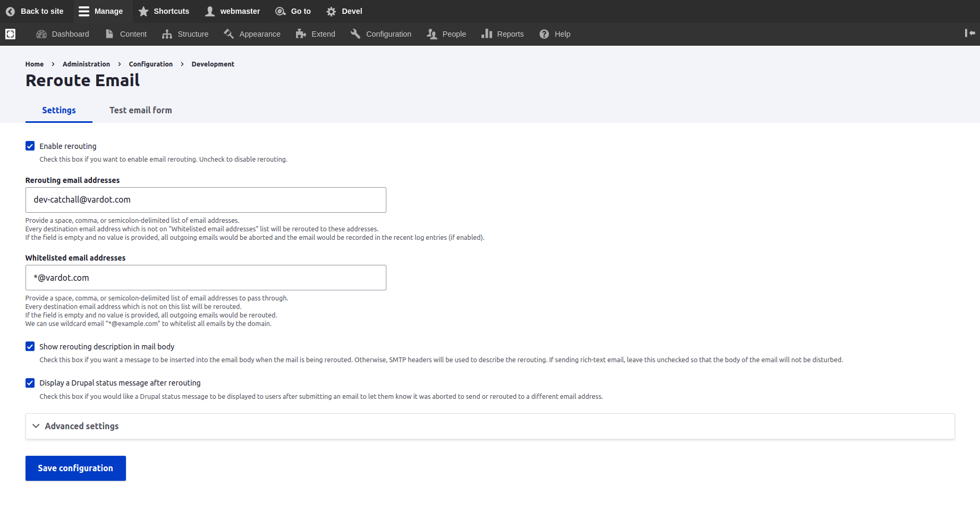This screenshot has width=980, height=518.
Task: Follow the Configuration breadcrumb link
Action: 151,64
